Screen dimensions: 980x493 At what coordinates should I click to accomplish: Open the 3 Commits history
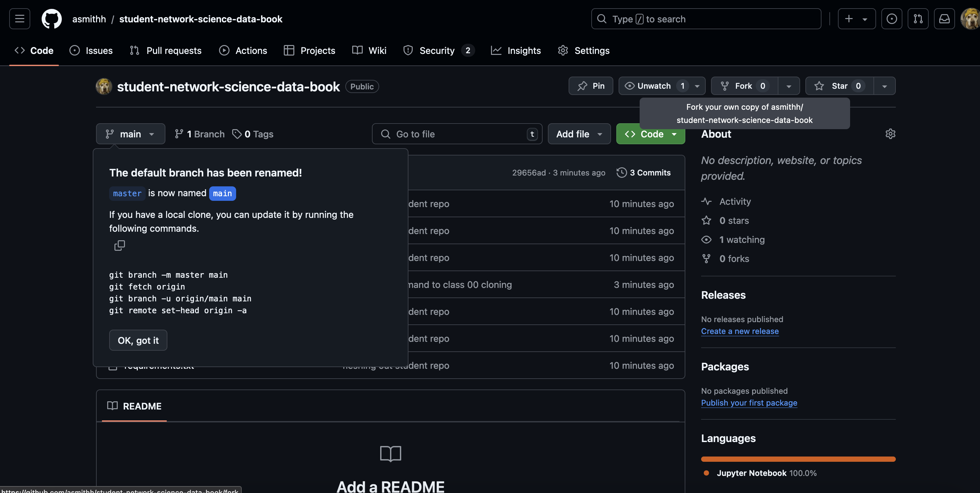pos(644,173)
